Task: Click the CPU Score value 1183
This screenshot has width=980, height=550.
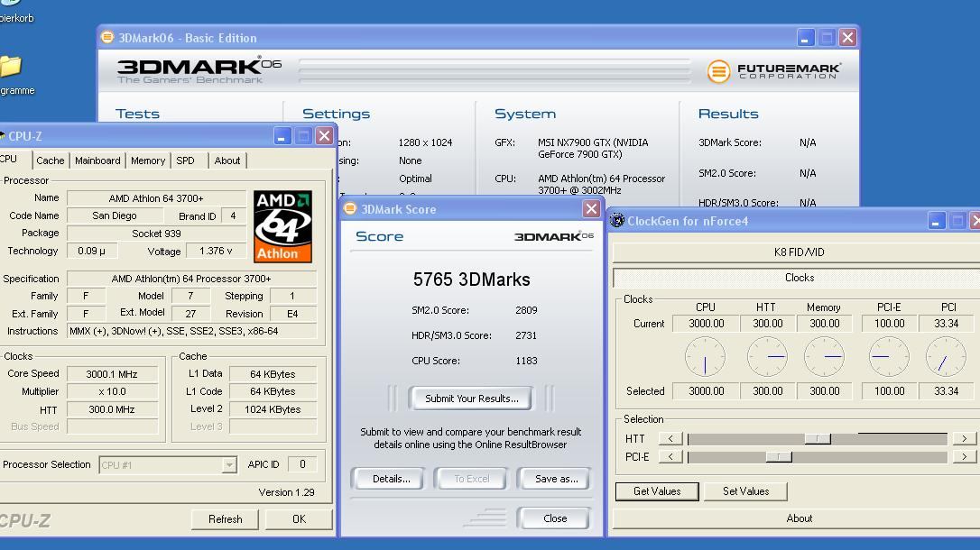Action: [x=525, y=361]
